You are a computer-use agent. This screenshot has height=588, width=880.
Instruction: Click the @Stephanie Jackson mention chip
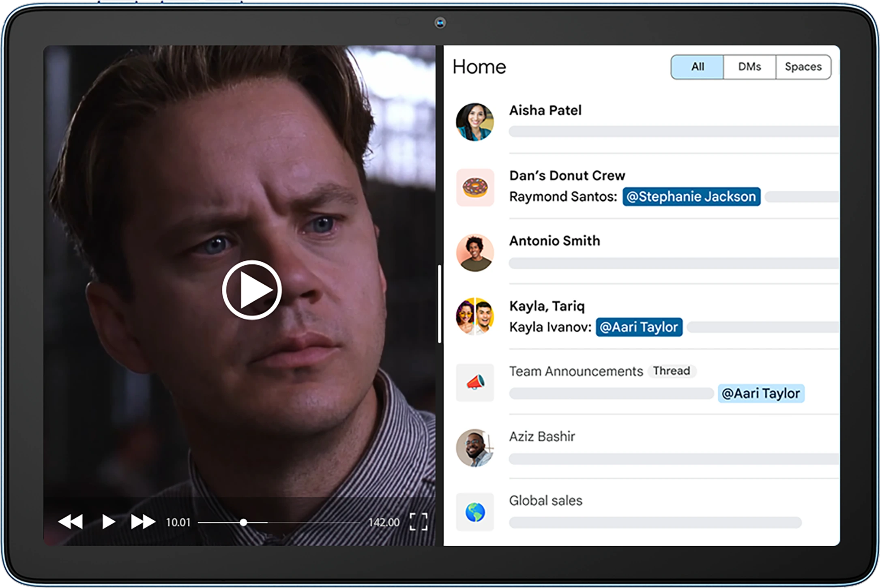pyautogui.click(x=691, y=197)
